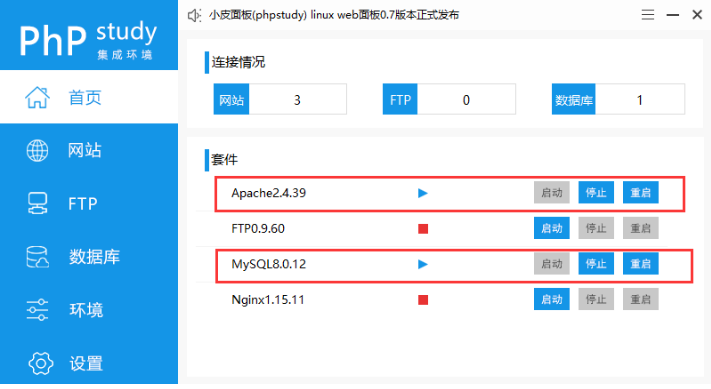The image size is (711, 389).
Task: Click the house icon next to 首页
Action: (37, 97)
